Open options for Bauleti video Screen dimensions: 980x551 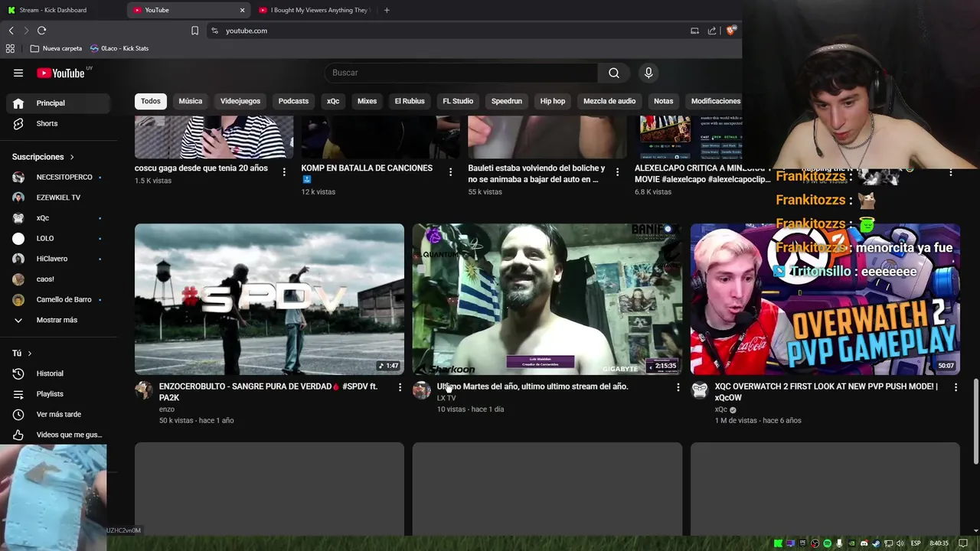(617, 172)
